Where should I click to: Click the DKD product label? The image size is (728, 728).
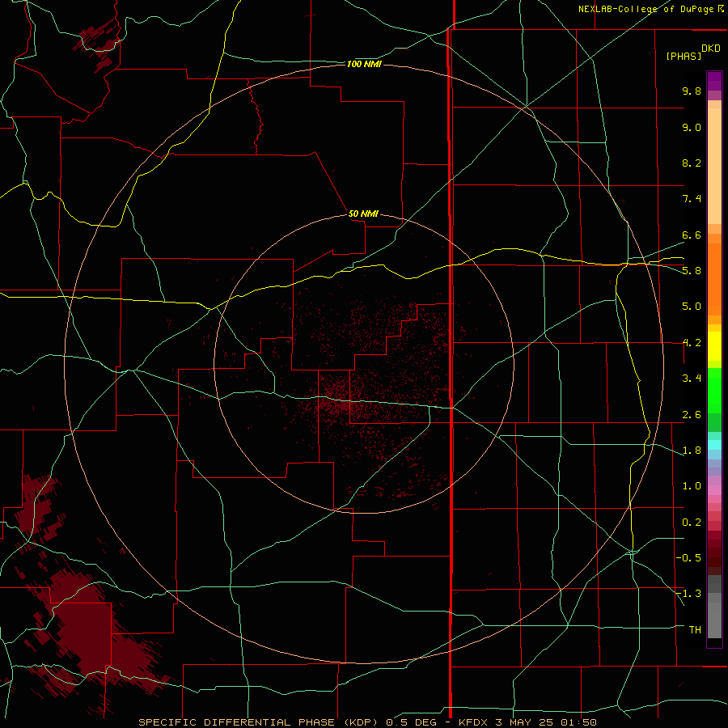[x=710, y=49]
